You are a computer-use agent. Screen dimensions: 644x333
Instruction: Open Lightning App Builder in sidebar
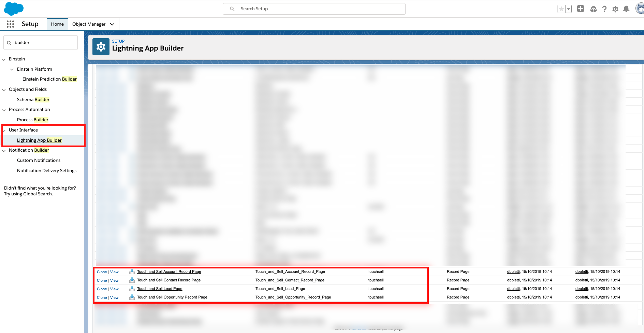pyautogui.click(x=39, y=140)
